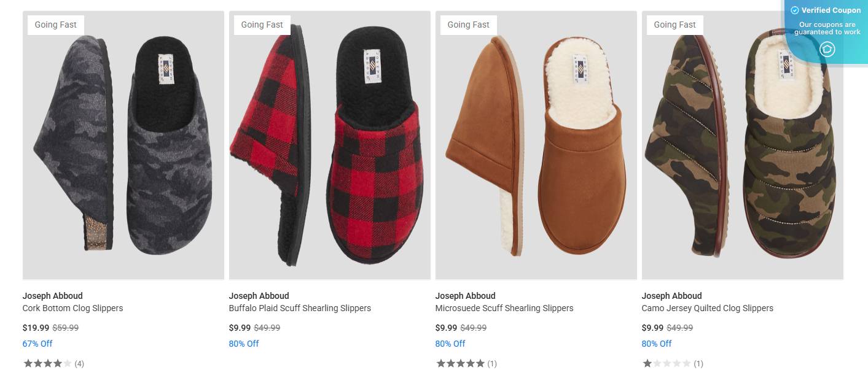This screenshot has width=868, height=386.
Task: Click Going Fast badge on camo quilted slippers
Action: [x=674, y=25]
